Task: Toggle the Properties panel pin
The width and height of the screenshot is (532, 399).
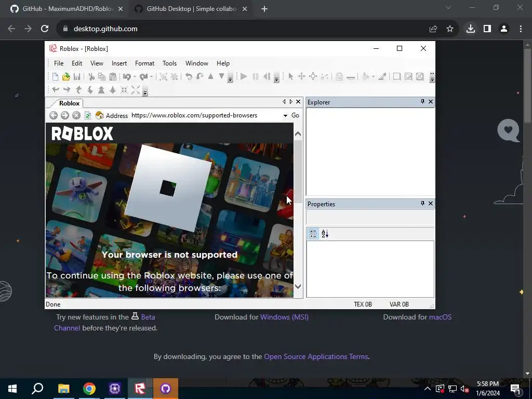Action: pos(422,204)
